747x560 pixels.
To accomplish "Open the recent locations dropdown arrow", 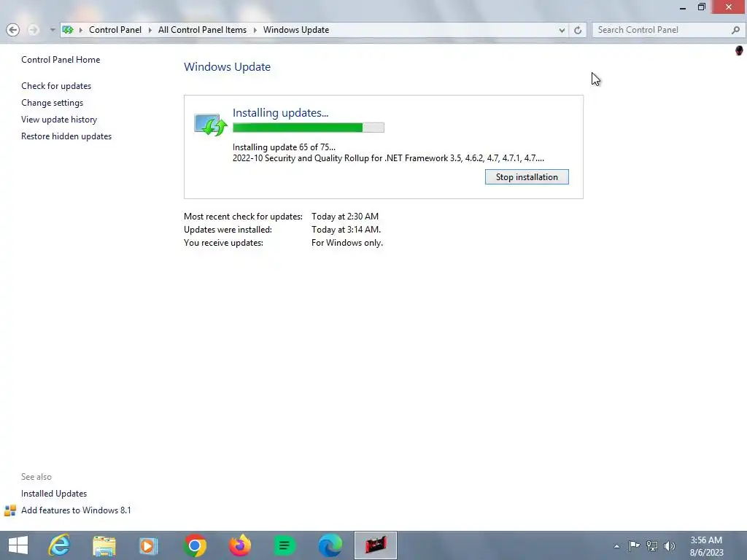I will pyautogui.click(x=53, y=30).
